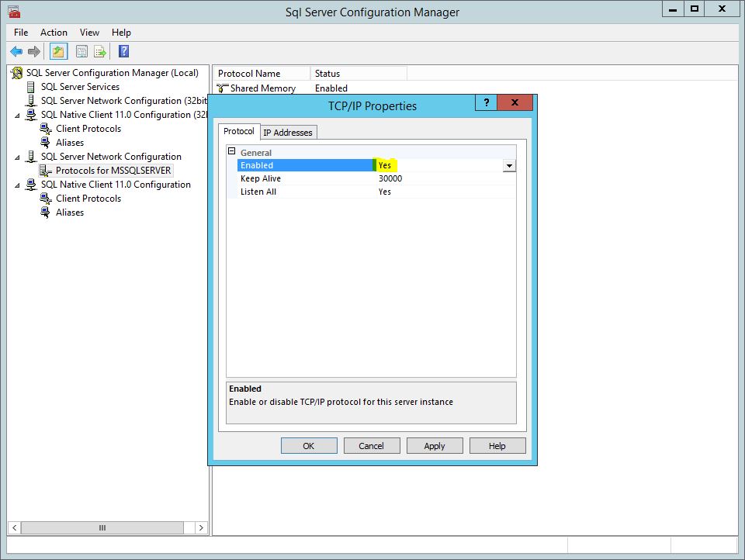The height and width of the screenshot is (560, 745).
Task: Click the Protocols for MSSQLSERVER icon
Action: point(46,171)
